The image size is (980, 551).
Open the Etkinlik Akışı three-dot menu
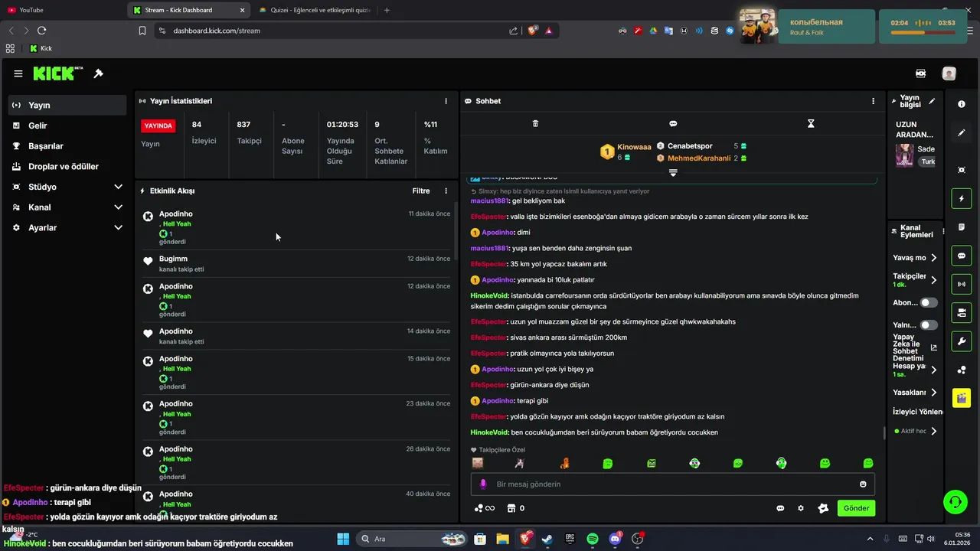pyautogui.click(x=446, y=191)
